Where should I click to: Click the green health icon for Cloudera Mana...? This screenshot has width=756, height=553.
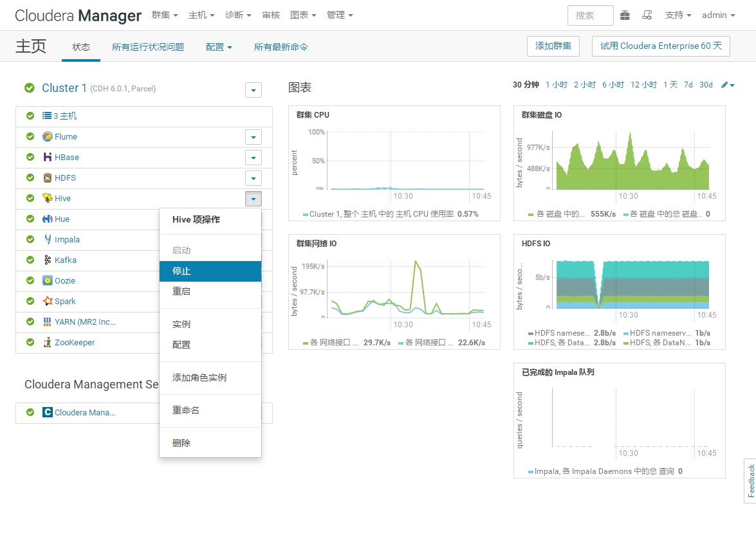point(30,412)
